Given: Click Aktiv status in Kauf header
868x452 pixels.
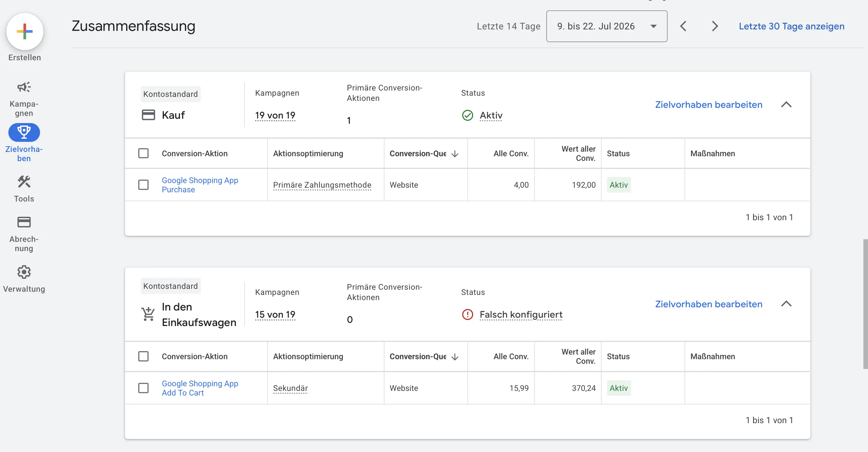Looking at the screenshot, I should click(x=491, y=115).
